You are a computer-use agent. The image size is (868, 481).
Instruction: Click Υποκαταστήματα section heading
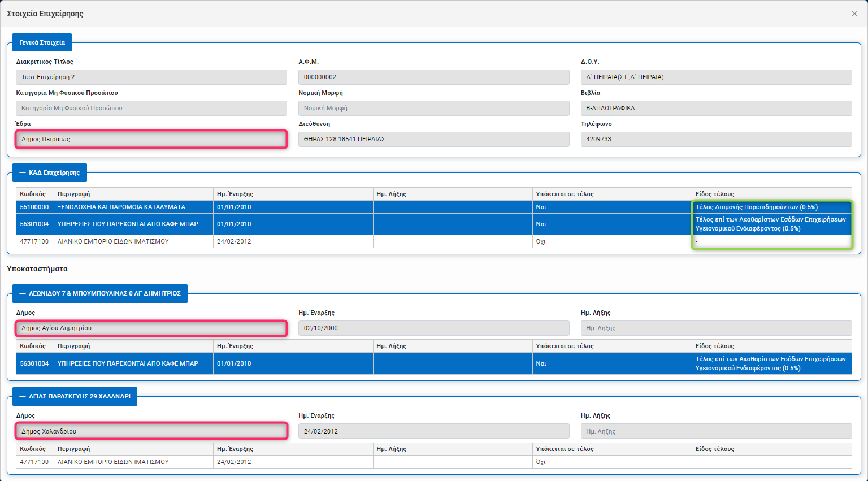coord(37,269)
